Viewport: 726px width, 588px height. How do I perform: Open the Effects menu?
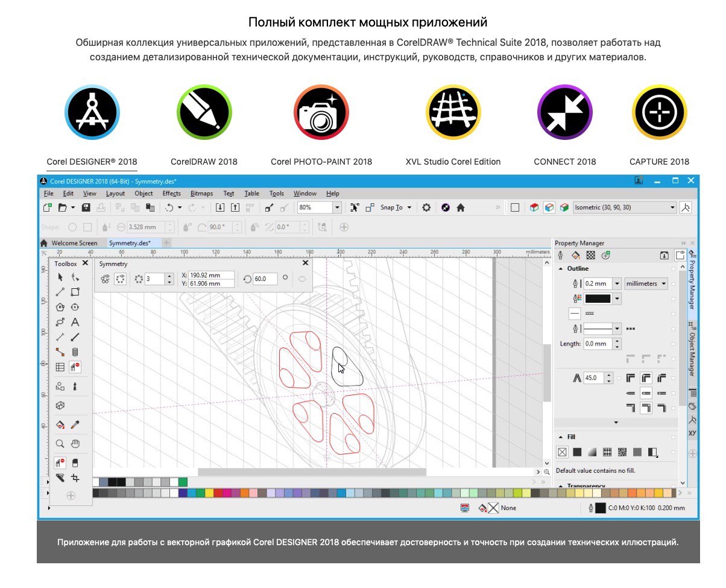click(171, 194)
